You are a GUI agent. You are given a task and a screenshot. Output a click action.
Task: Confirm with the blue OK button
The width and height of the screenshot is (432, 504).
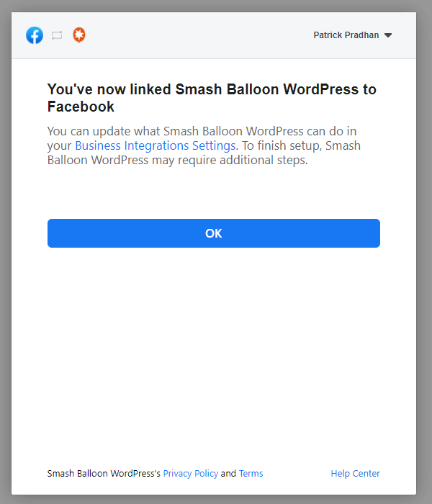214,233
